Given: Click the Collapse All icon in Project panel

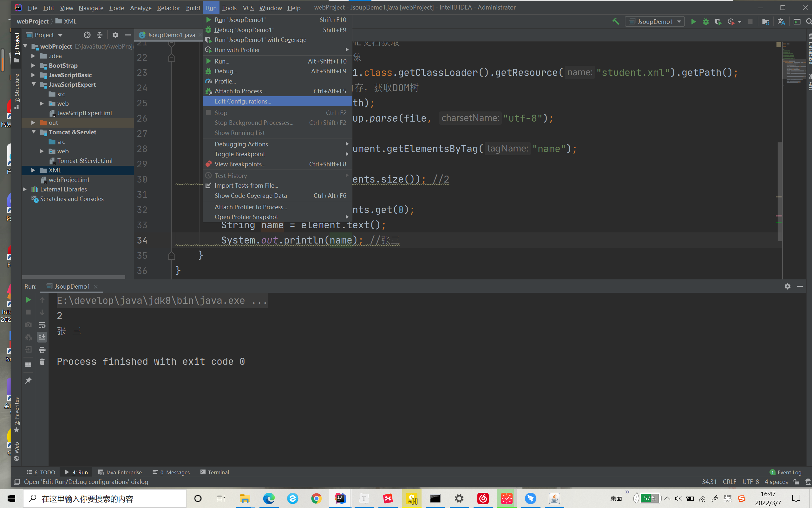Looking at the screenshot, I should coord(100,35).
